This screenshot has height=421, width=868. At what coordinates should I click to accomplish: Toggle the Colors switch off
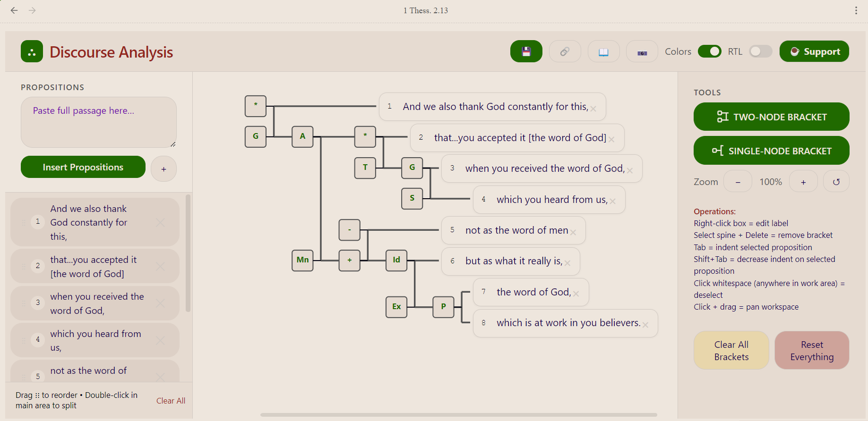[709, 51]
